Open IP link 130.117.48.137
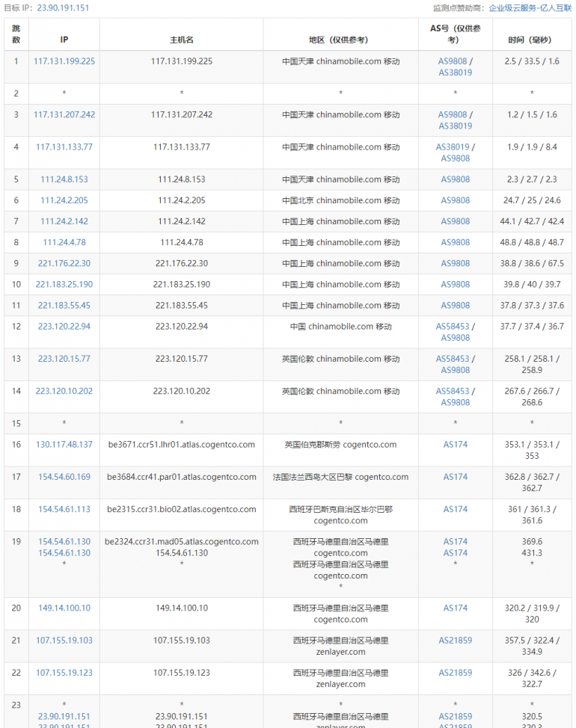576x728 pixels. (64, 445)
